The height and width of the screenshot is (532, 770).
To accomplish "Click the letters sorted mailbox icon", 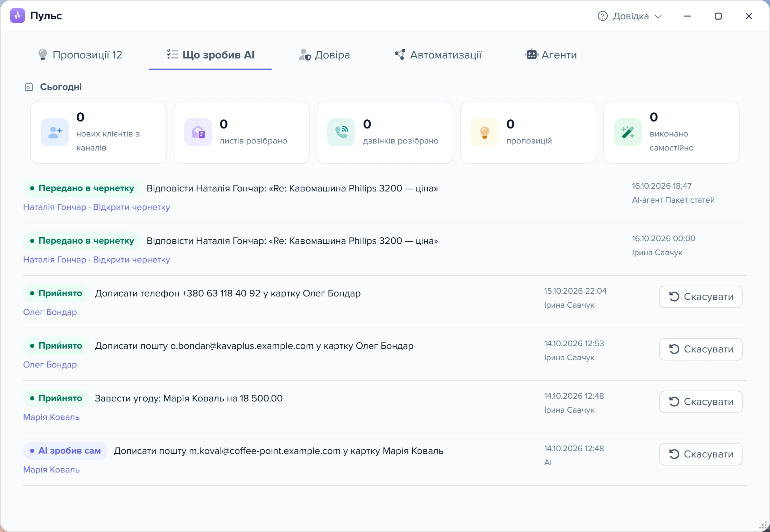I will (x=198, y=132).
